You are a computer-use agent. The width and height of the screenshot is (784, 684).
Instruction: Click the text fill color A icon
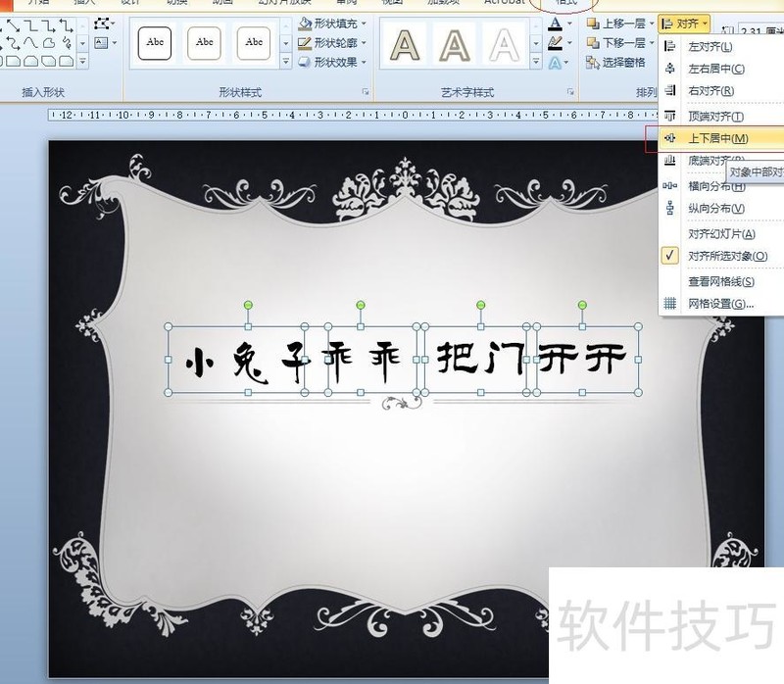[555, 24]
